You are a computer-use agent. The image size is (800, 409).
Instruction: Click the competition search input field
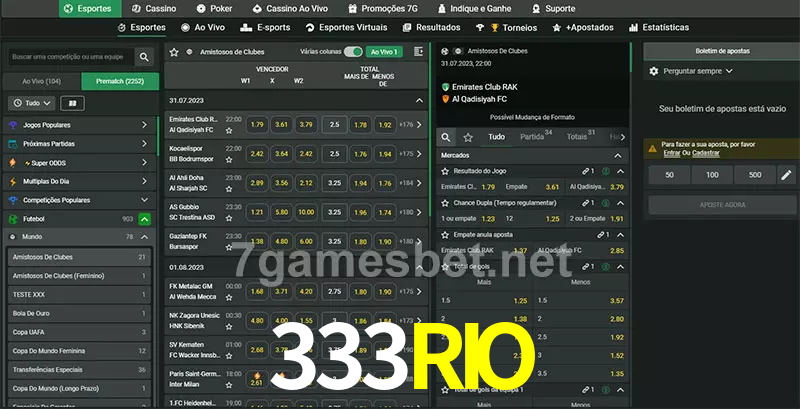[71, 57]
